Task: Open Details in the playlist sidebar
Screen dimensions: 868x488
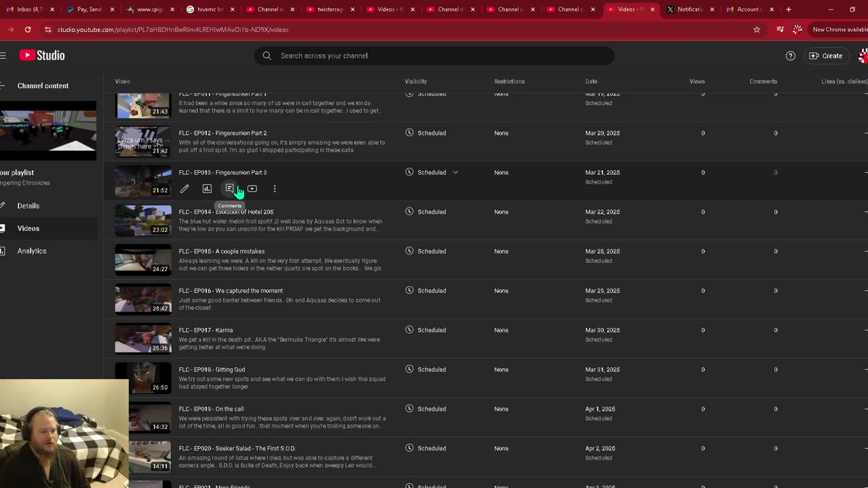Action: coord(28,205)
